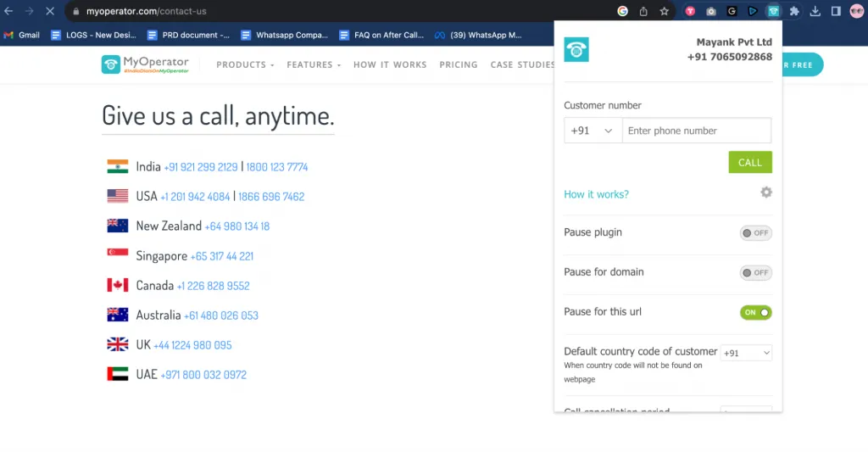The width and height of the screenshot is (868, 452).
Task: Turn off the Pause for this url toggle
Action: coord(755,312)
